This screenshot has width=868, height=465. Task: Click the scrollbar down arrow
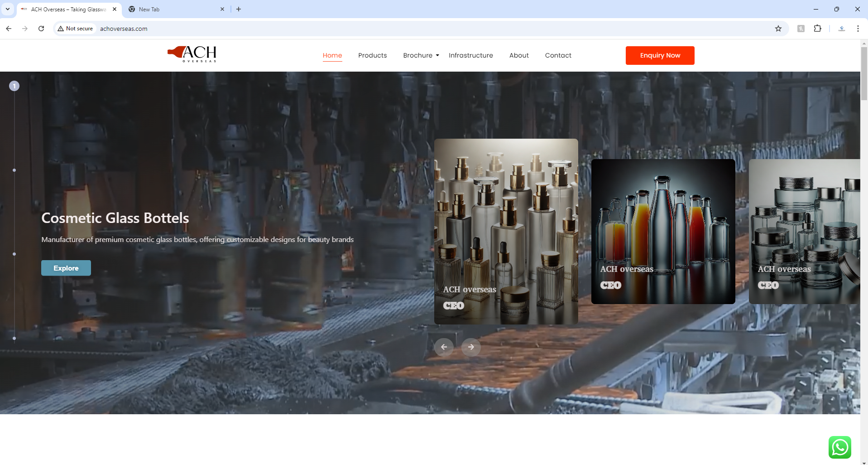coord(864,462)
